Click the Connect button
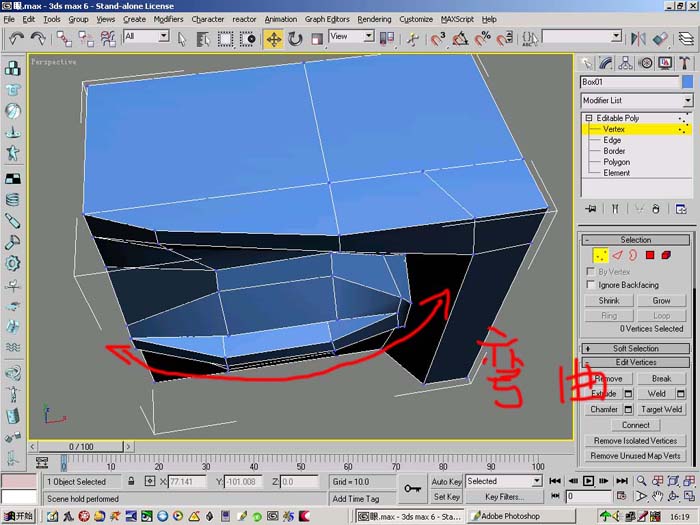The width and height of the screenshot is (700, 525). pyautogui.click(x=635, y=425)
